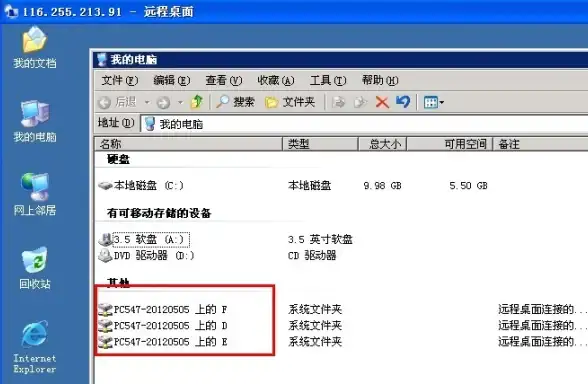Go up one folder level

coord(196,102)
